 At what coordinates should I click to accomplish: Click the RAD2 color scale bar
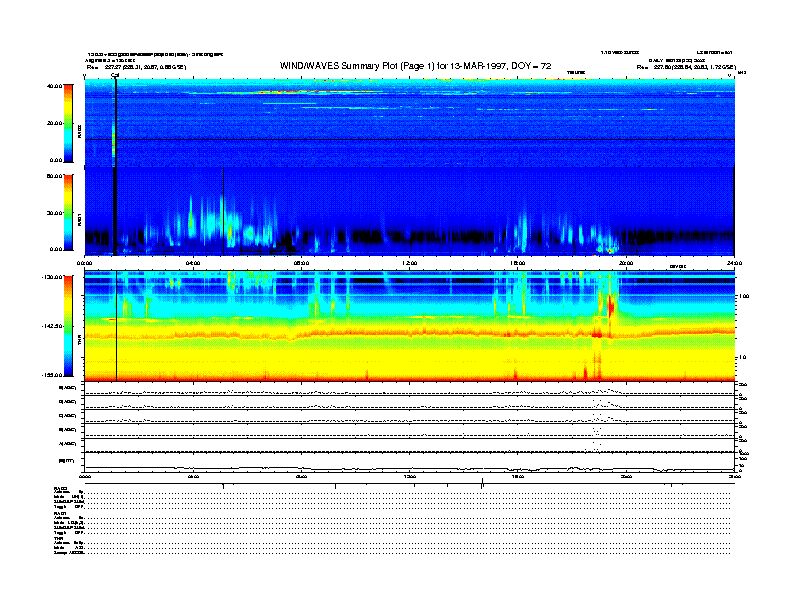pyautogui.click(x=68, y=123)
